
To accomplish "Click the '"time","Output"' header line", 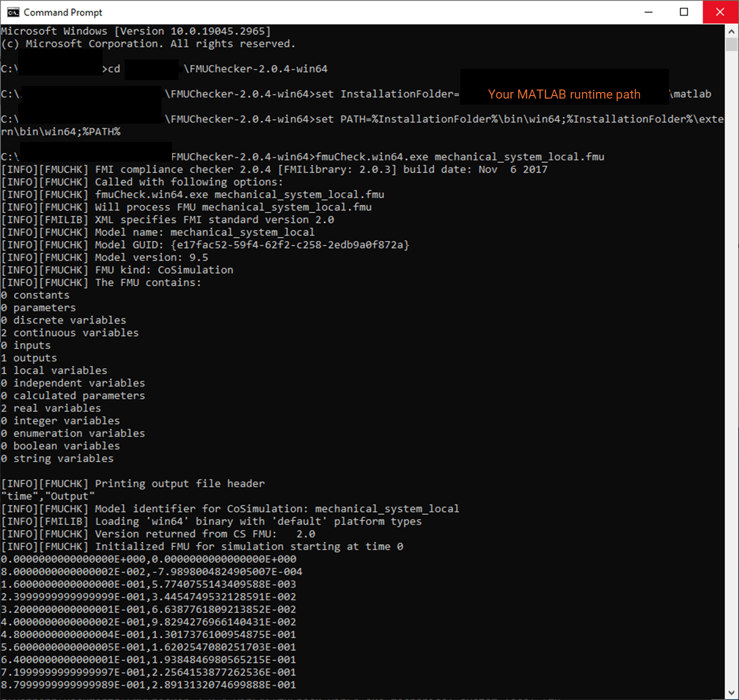I will point(48,496).
